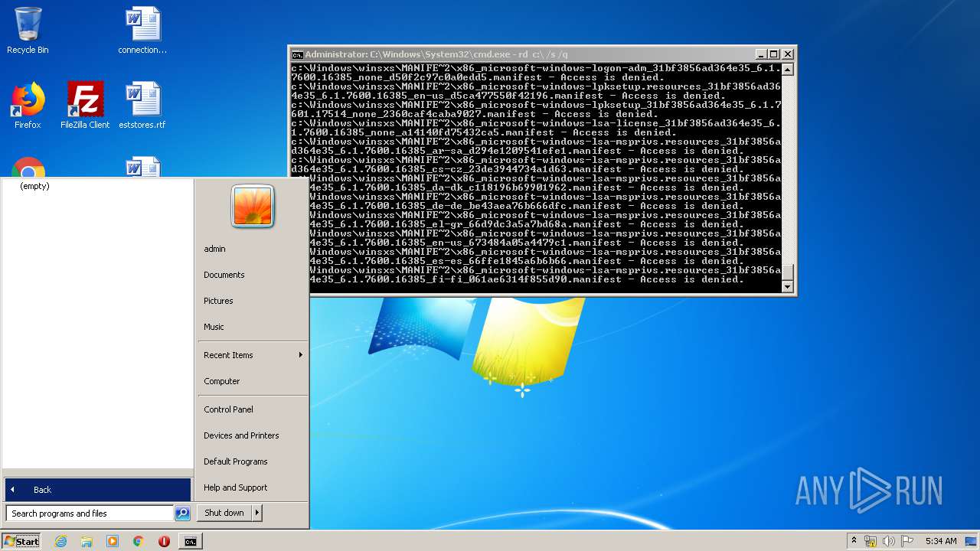Screen dimensions: 980x551
Task: Select the Google Chrome desktop icon
Action: click(28, 168)
